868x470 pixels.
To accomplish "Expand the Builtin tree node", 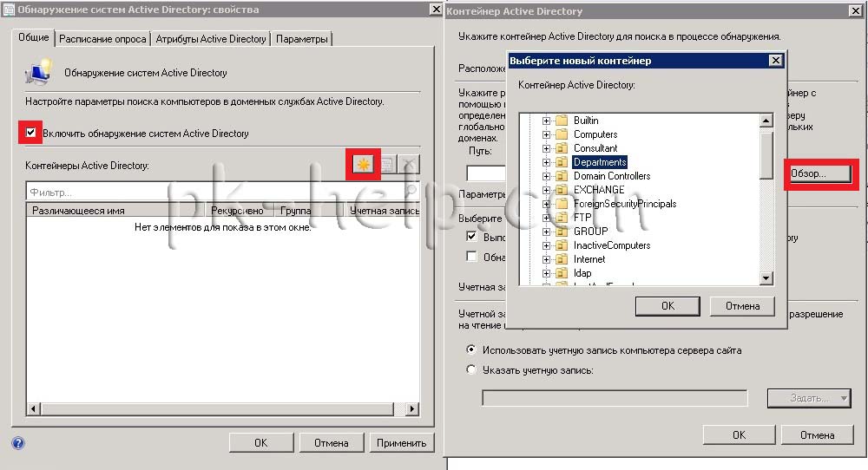I will (x=546, y=121).
